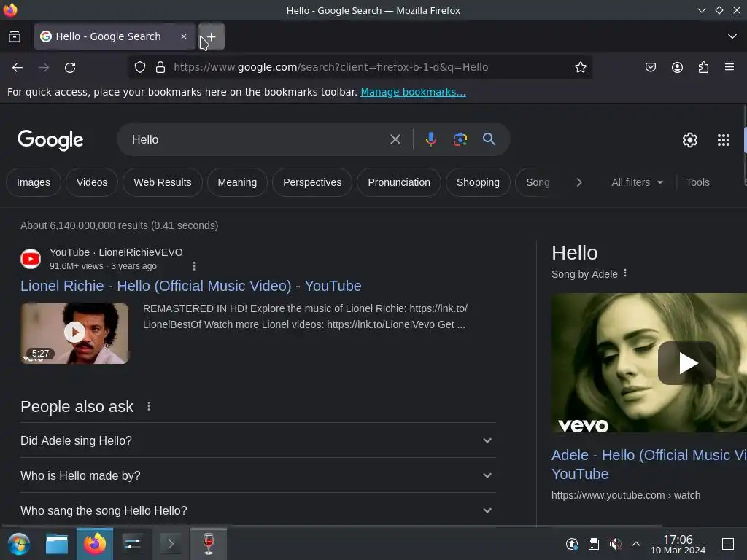
Task: Open the clipboard tray icon
Action: coord(594,544)
